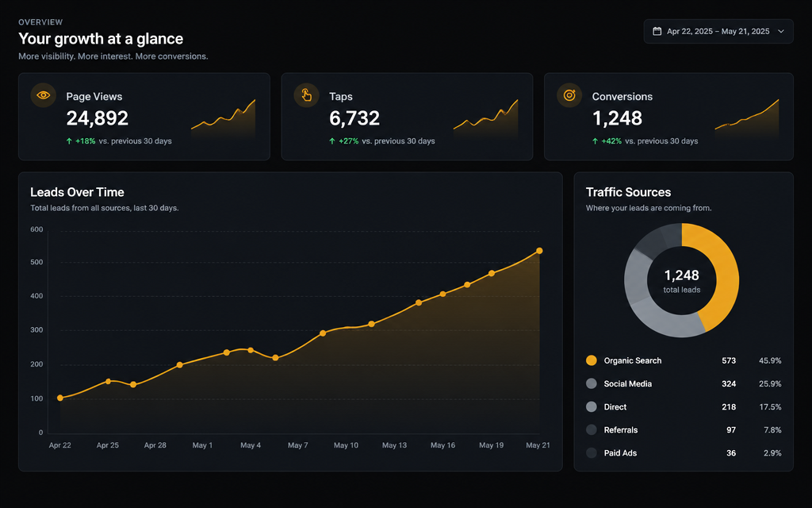Select the 24,892 page views value

point(98,118)
